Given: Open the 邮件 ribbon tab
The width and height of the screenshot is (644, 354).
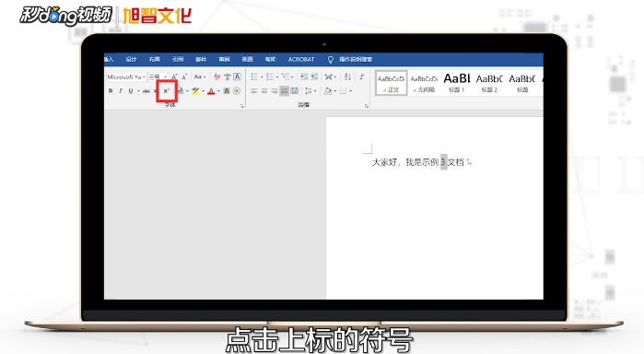Looking at the screenshot, I should coord(201,60).
